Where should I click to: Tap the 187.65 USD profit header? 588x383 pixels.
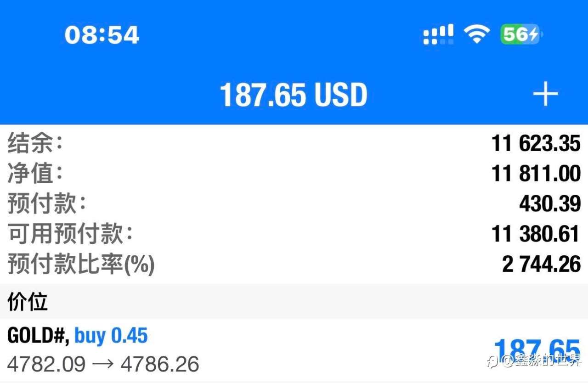294,95
